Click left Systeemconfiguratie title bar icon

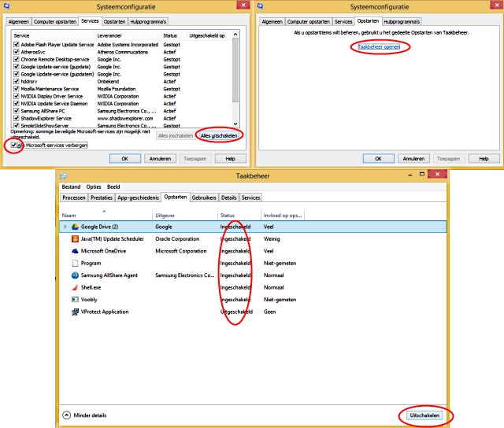[6, 6]
